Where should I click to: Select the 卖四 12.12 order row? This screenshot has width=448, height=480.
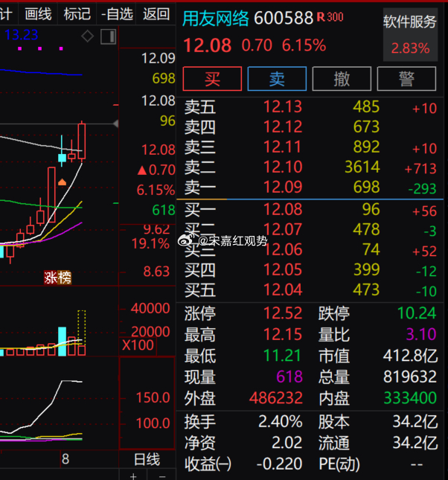pos(310,127)
